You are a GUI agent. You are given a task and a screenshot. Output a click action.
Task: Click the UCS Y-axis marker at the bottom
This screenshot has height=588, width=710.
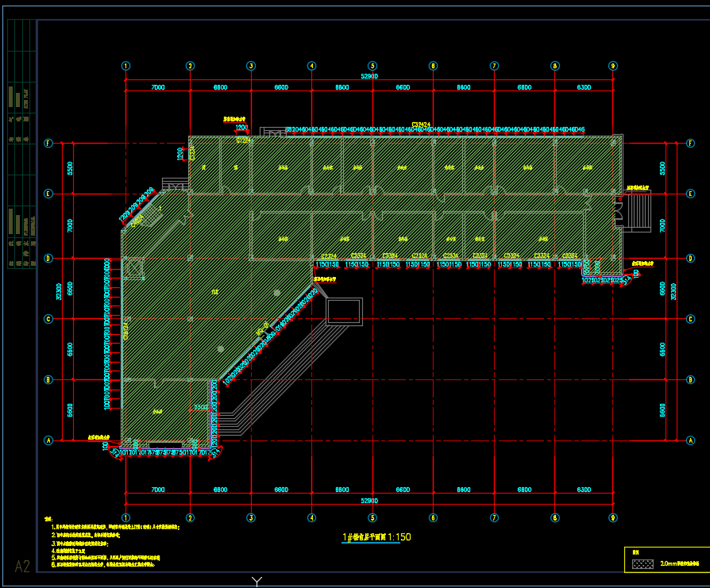[257, 582]
